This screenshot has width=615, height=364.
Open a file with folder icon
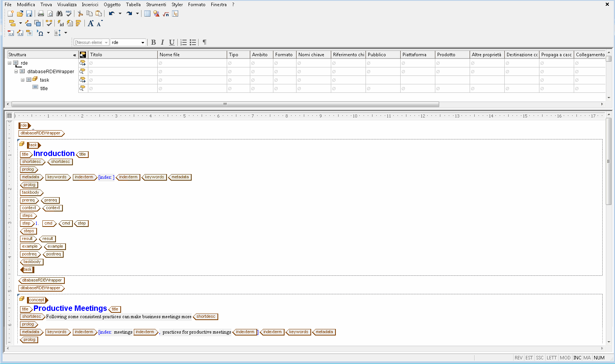click(x=20, y=13)
